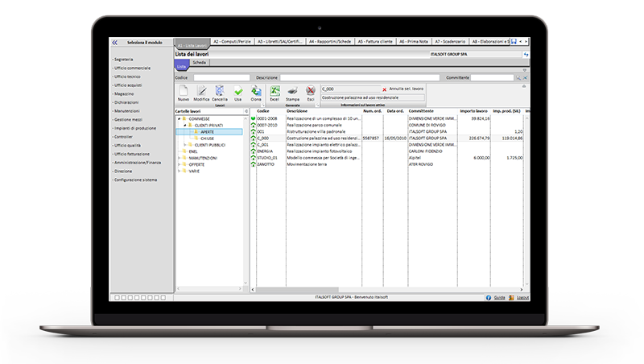644x364 pixels.
Task: Click the Logout door icon
Action: [511, 297]
